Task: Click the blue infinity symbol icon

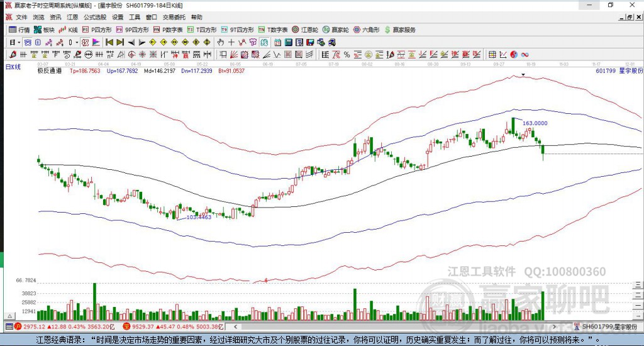Action: pyautogui.click(x=525, y=54)
